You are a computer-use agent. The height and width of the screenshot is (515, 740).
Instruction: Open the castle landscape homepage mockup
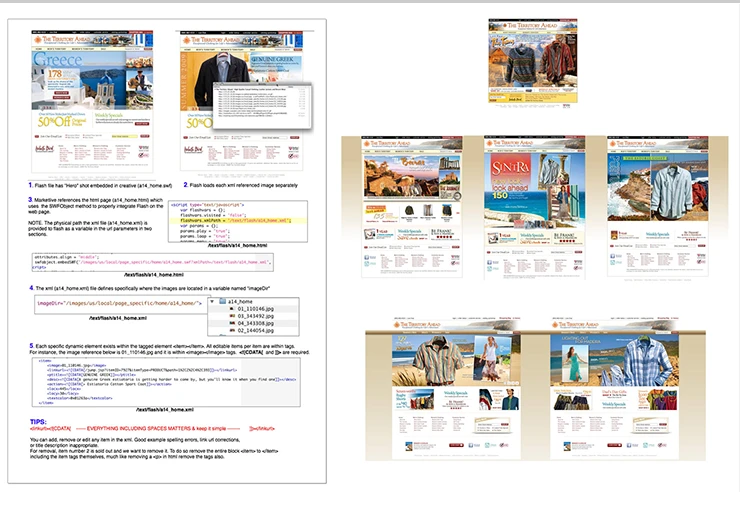pyautogui.click(x=412, y=207)
